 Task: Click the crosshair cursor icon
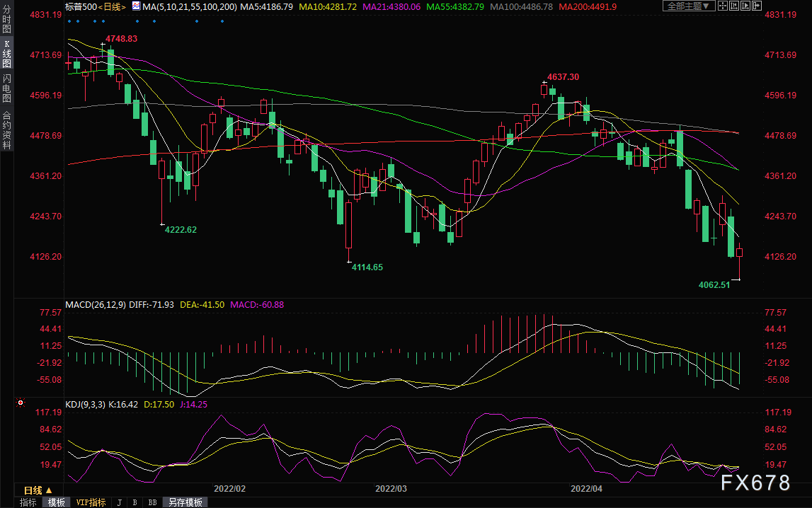coord(722,6)
